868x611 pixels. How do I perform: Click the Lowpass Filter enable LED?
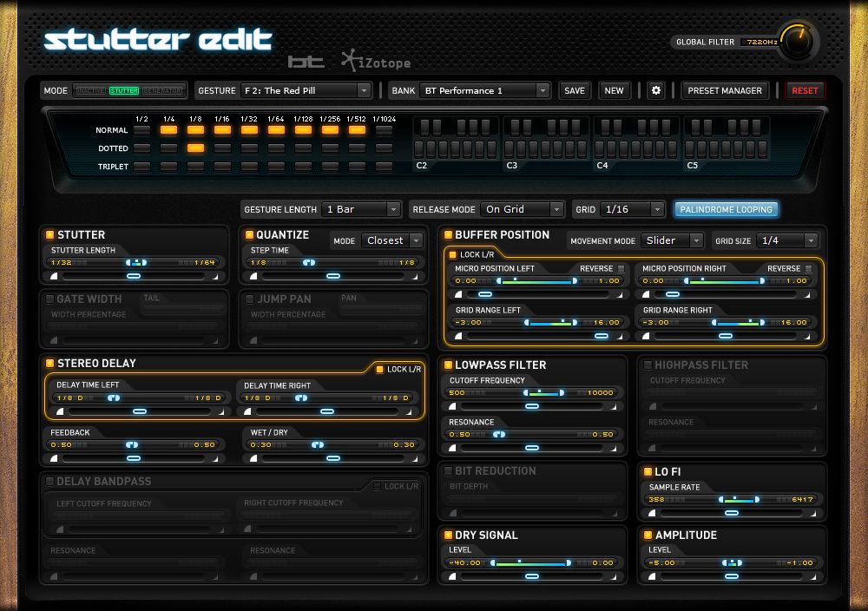click(x=449, y=365)
